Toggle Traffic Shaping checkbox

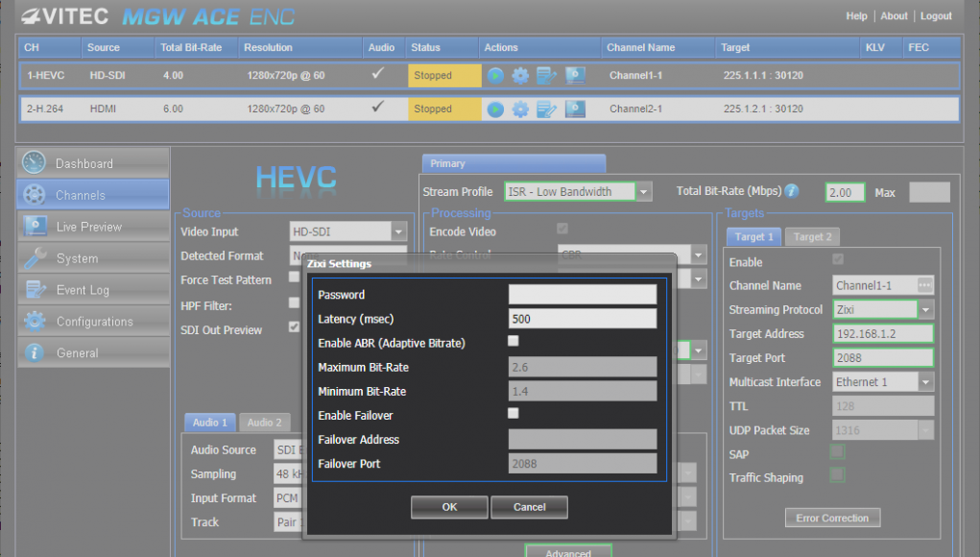click(838, 475)
